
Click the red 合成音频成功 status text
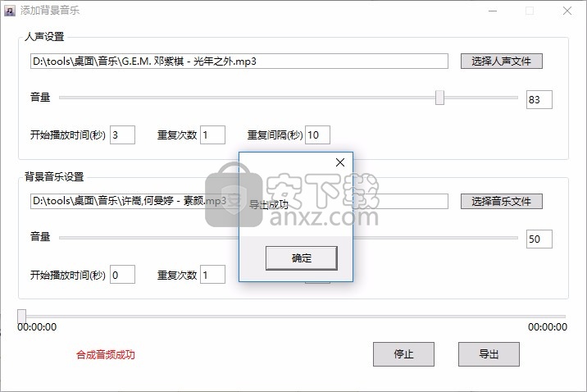pos(106,354)
